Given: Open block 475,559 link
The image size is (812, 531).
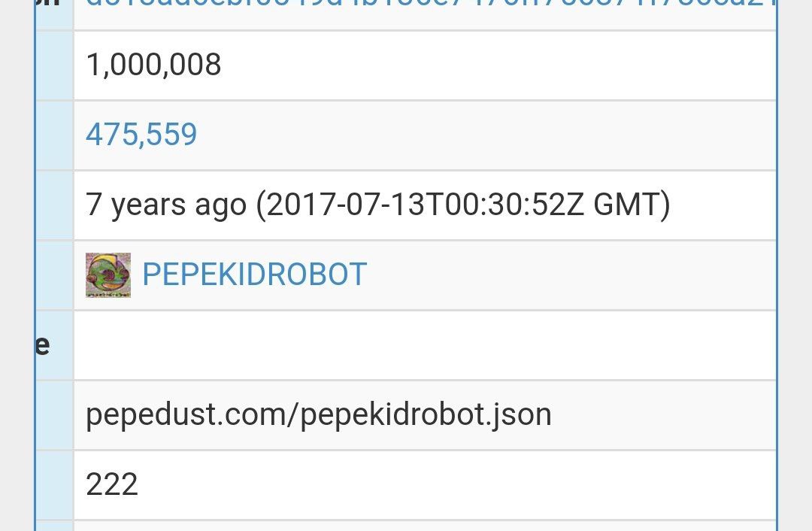Looking at the screenshot, I should pyautogui.click(x=141, y=135).
